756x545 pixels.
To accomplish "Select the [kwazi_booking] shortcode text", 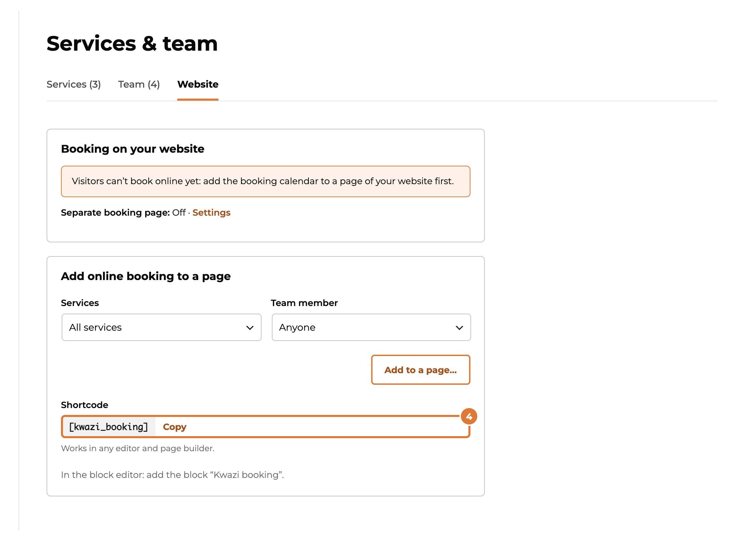I will coord(109,427).
